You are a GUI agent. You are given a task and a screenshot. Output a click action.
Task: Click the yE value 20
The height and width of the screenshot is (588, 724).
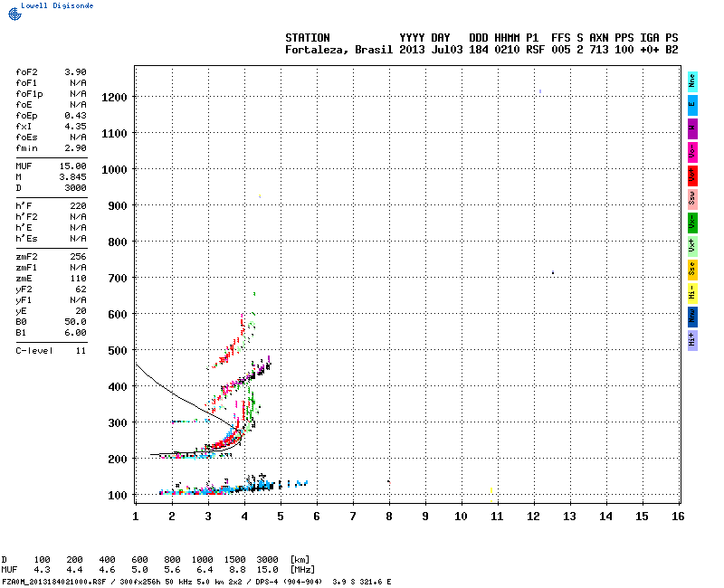coord(81,311)
